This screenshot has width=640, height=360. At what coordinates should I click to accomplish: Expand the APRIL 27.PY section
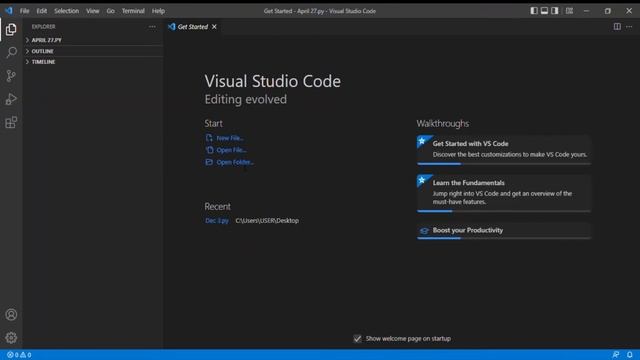[x=93, y=40]
